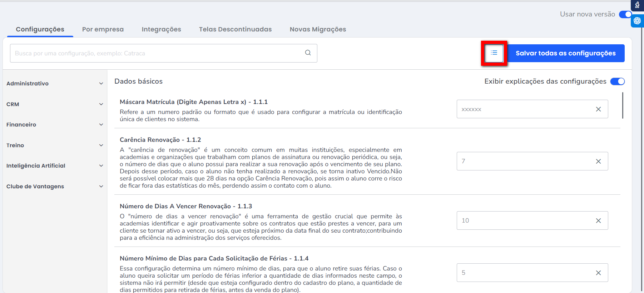Clear the Máscara Matrícula field with X
The height and width of the screenshot is (293, 644).
tap(598, 109)
